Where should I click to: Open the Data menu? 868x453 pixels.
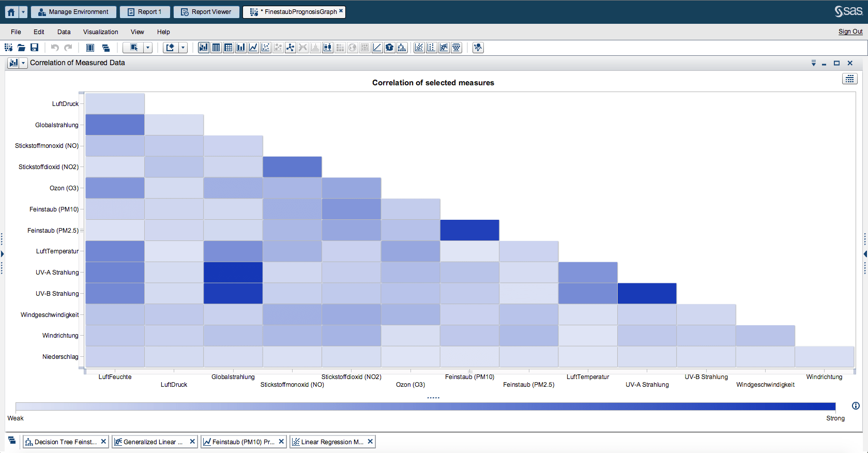coord(64,32)
